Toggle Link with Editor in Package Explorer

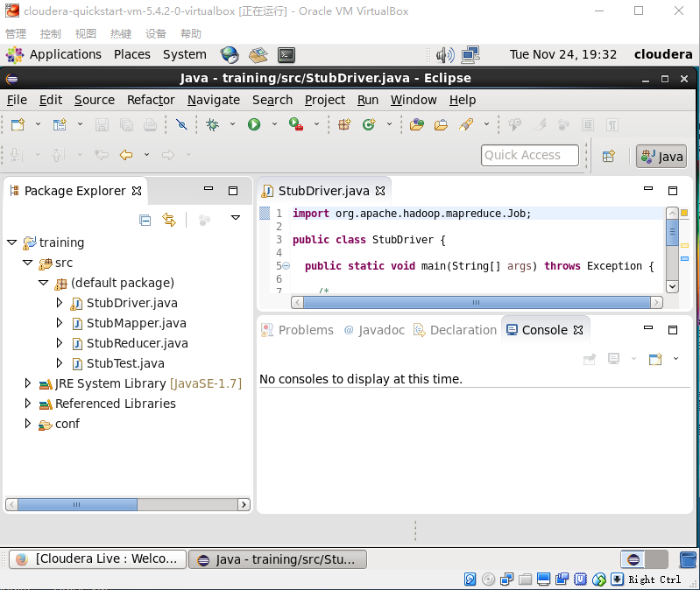(x=169, y=220)
